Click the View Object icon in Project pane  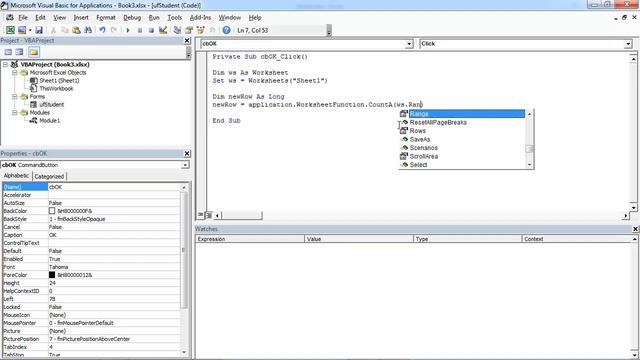coord(19,52)
